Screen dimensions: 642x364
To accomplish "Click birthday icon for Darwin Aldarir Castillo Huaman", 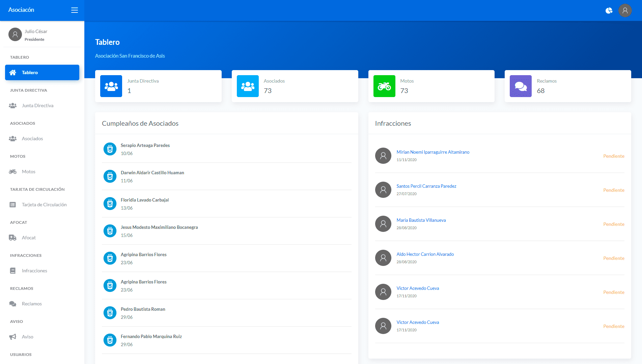I will click(110, 176).
